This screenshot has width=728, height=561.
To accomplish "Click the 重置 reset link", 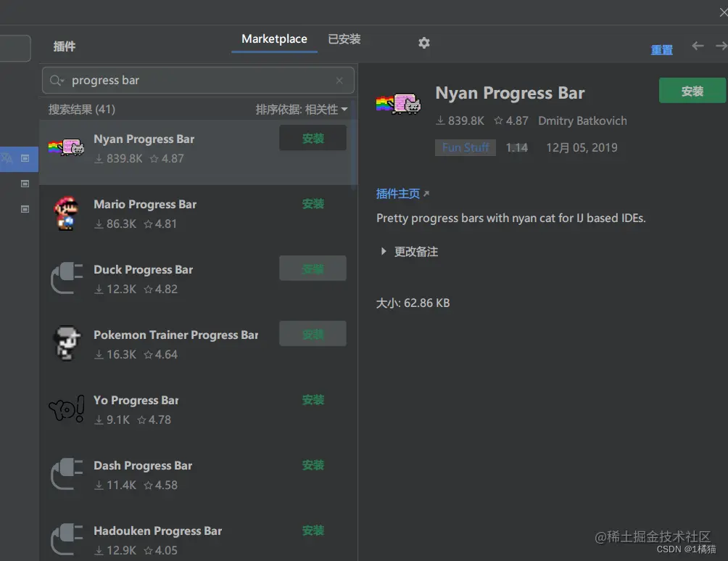I will click(x=661, y=50).
